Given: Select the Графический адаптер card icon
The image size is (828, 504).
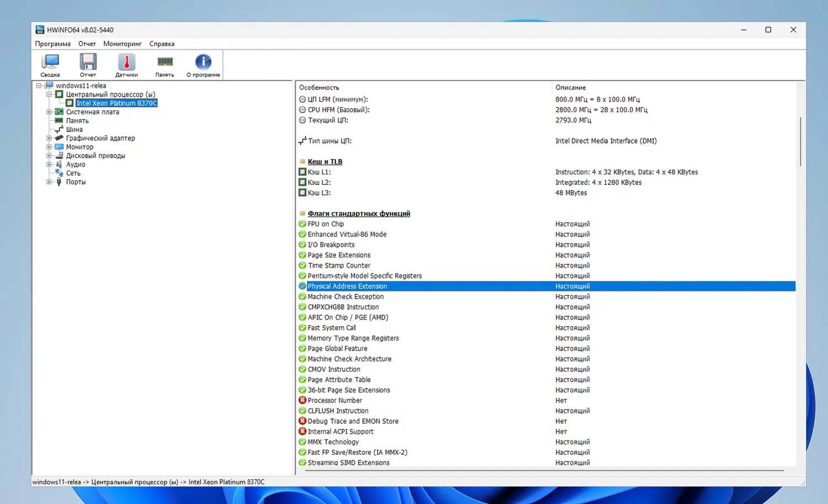Looking at the screenshot, I should (x=59, y=138).
